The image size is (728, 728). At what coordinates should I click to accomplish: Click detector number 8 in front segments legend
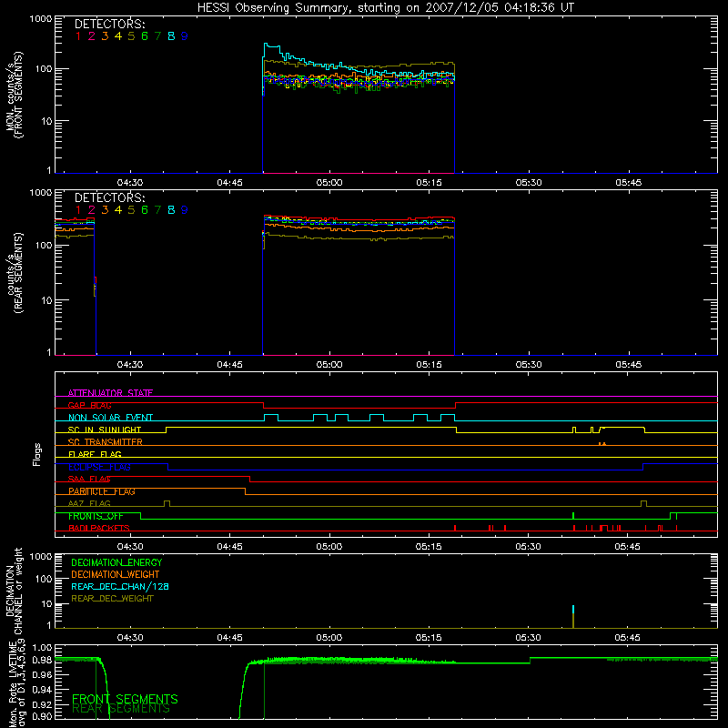(171, 36)
